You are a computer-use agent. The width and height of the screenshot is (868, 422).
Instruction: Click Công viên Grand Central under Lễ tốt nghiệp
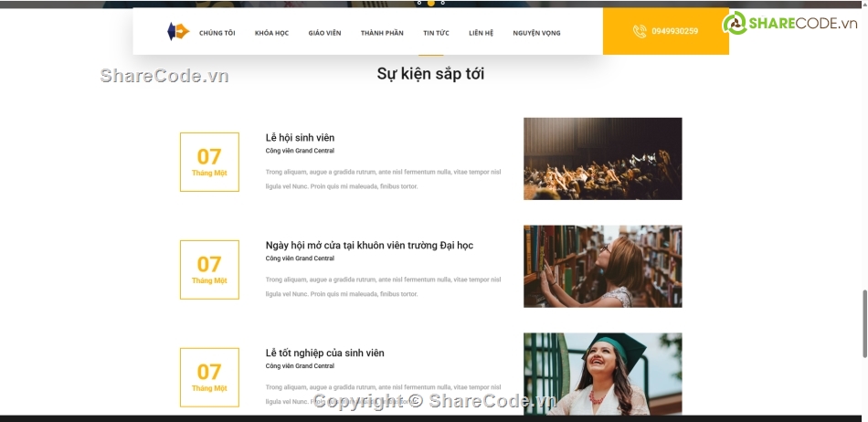click(300, 366)
